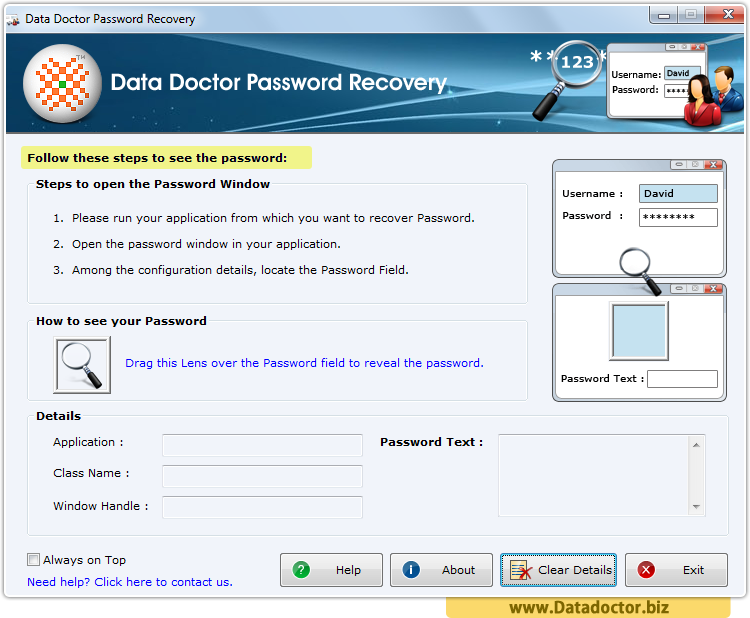
Task: Enable the Always on Top checkbox
Action: coord(33,559)
